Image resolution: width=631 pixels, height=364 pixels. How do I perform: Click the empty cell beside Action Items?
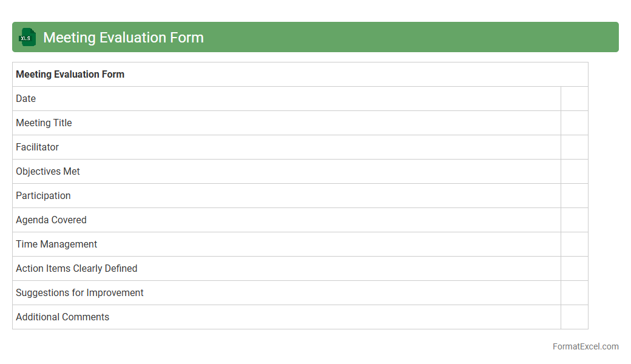[x=574, y=269]
